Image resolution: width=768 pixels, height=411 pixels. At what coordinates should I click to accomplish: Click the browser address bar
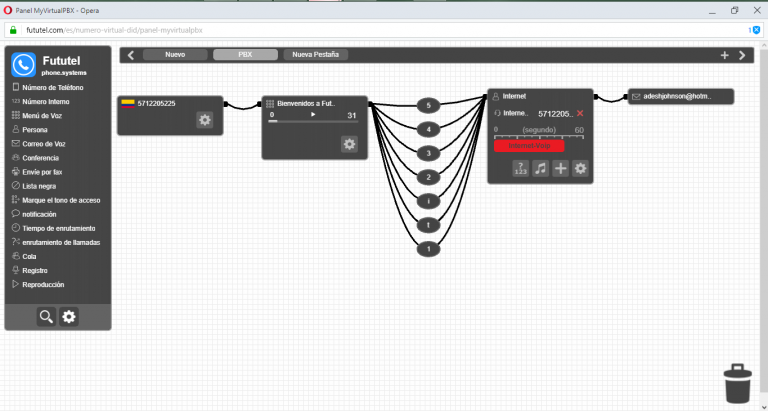coord(382,30)
